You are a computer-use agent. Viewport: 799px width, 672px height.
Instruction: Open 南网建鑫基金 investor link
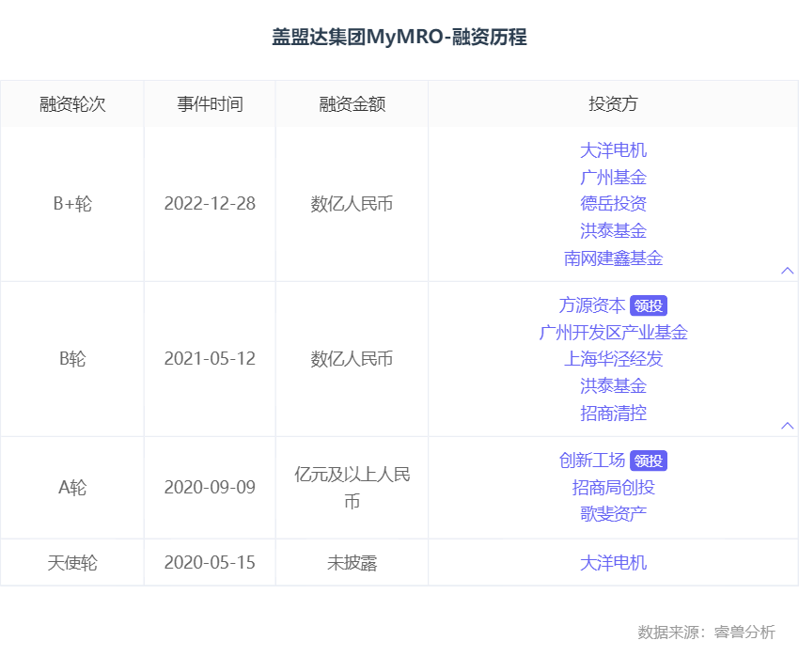click(613, 258)
